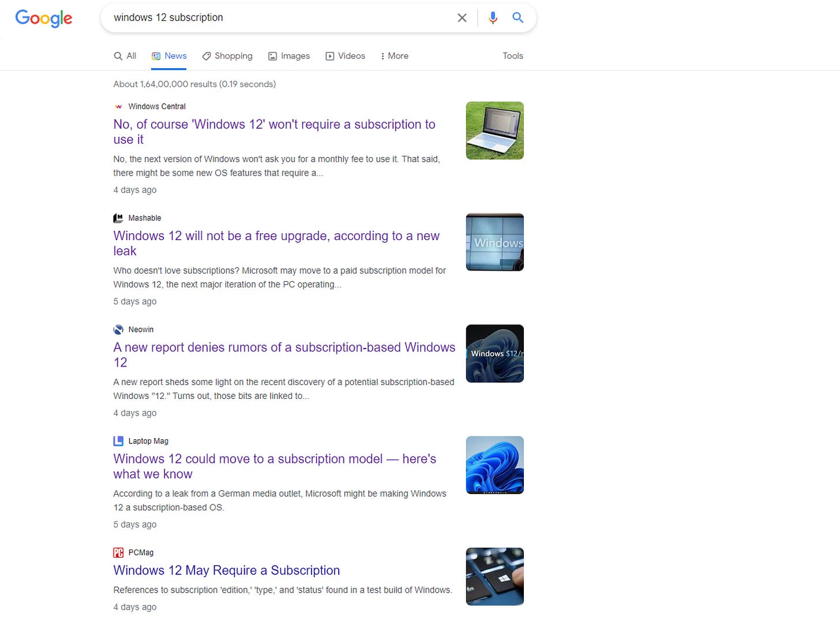Open 'won't require a subscription' article

(x=274, y=132)
